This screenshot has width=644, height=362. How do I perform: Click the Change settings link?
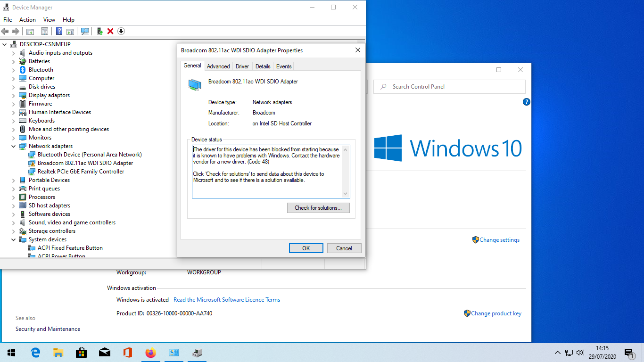point(499,240)
